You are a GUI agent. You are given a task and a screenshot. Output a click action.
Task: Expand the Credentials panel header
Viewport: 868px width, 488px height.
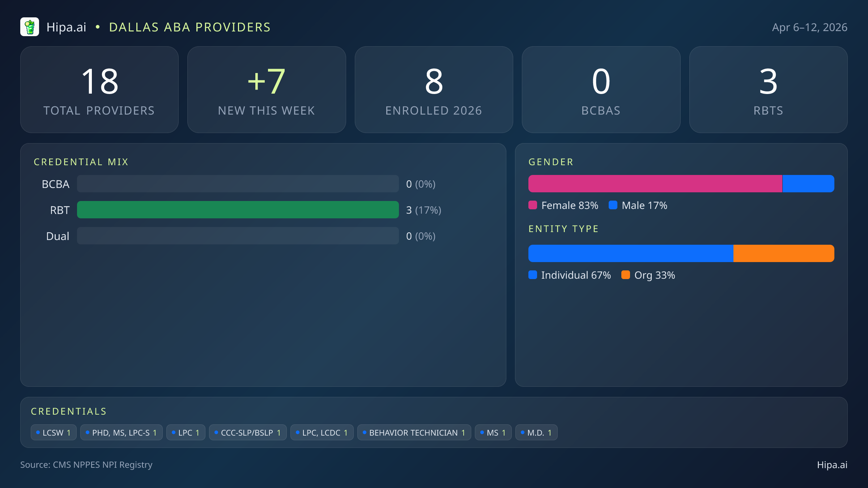click(69, 411)
